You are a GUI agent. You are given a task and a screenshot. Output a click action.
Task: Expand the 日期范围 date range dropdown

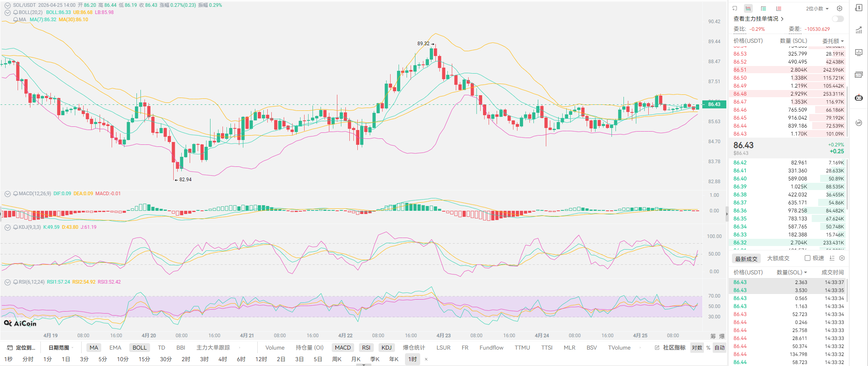[61, 348]
